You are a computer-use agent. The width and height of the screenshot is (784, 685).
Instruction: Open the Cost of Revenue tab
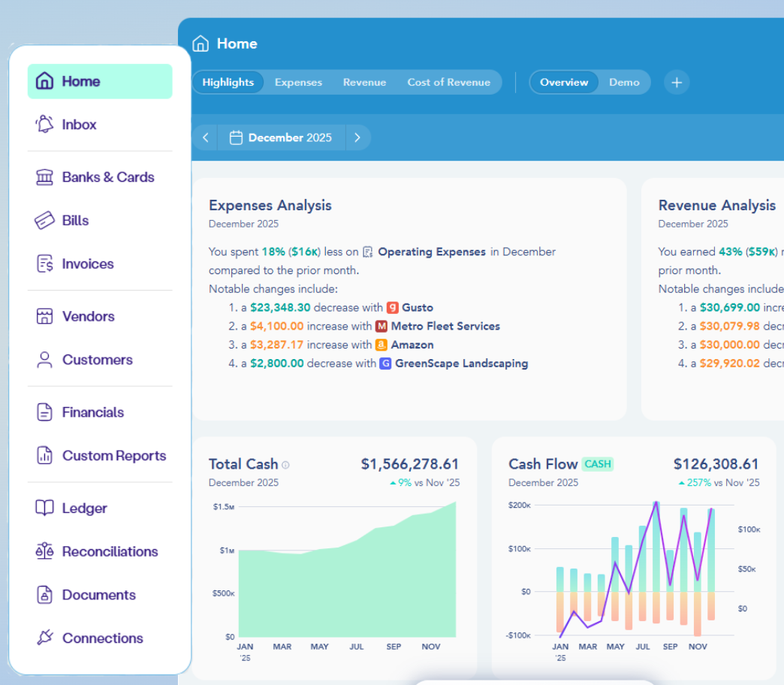(x=449, y=83)
